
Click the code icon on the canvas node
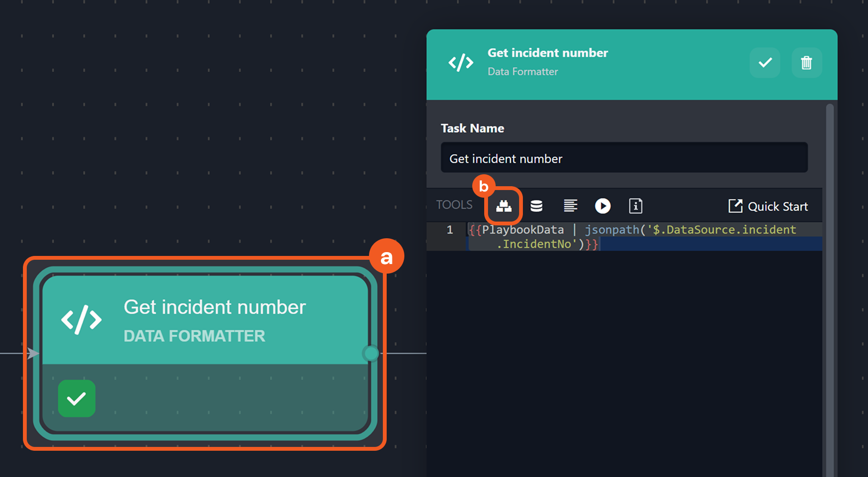[x=81, y=319]
